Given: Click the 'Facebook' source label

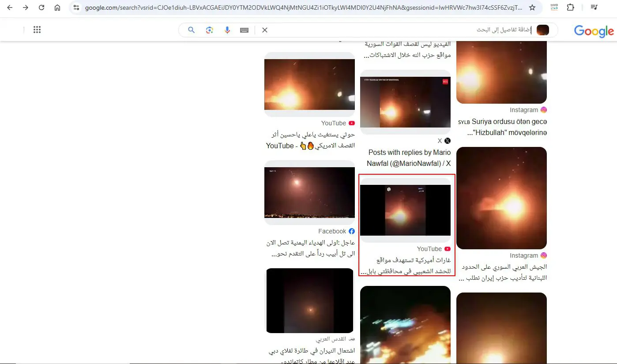Looking at the screenshot, I should (332, 231).
